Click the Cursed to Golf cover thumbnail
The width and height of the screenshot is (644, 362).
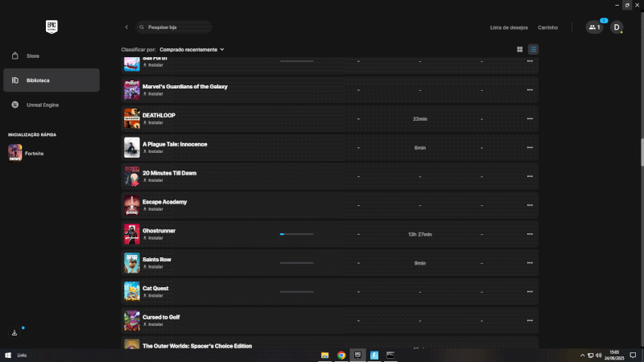pyautogui.click(x=132, y=320)
